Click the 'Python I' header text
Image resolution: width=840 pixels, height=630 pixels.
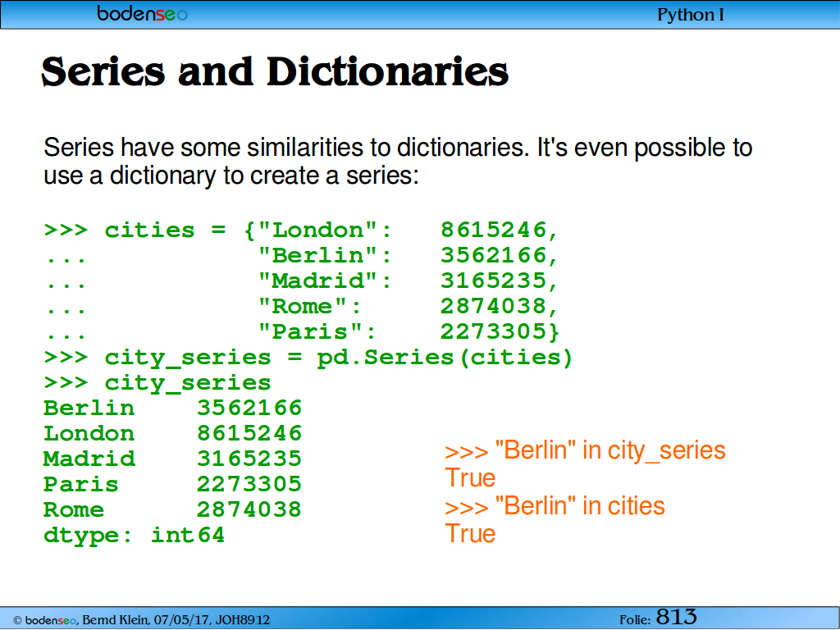click(x=690, y=15)
